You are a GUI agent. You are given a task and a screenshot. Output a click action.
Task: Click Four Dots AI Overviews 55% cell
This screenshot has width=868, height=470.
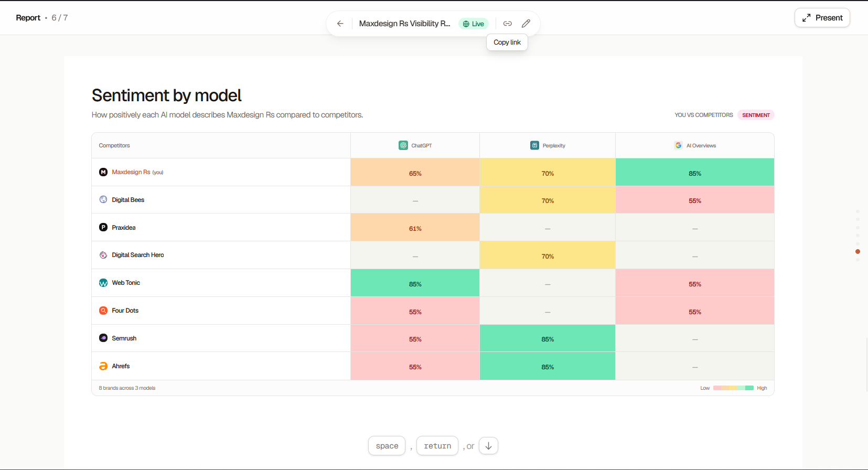pyautogui.click(x=695, y=311)
